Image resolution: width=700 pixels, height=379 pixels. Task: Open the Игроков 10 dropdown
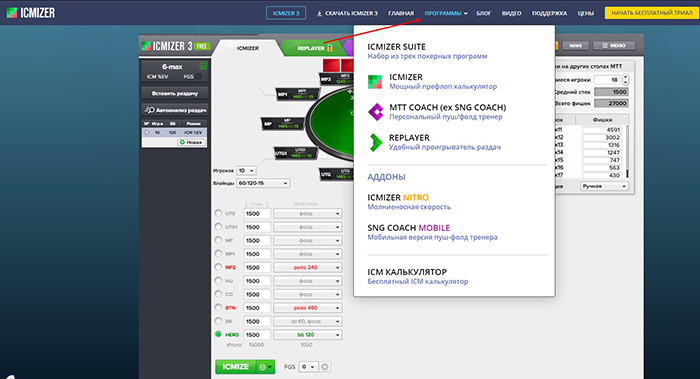(246, 171)
